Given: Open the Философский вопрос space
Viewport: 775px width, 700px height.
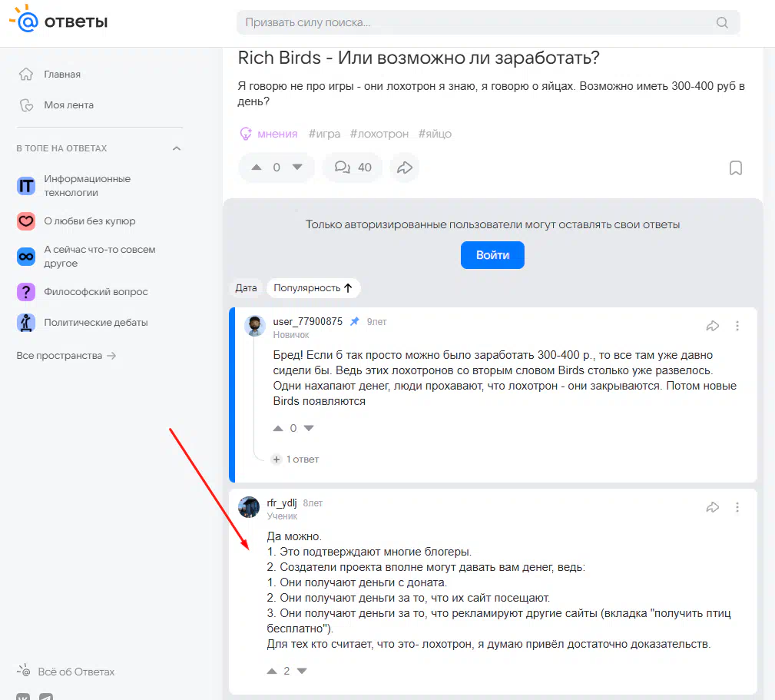Looking at the screenshot, I should coord(82,292).
